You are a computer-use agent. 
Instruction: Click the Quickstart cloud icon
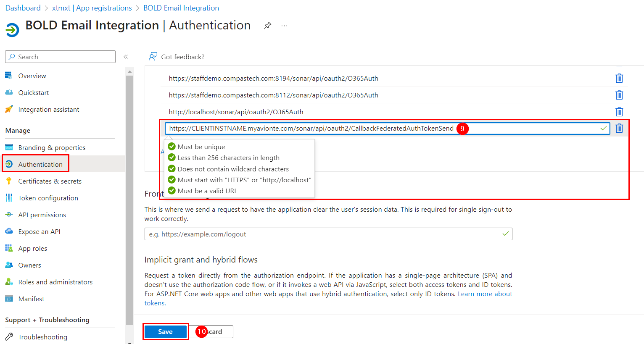pyautogui.click(x=9, y=92)
